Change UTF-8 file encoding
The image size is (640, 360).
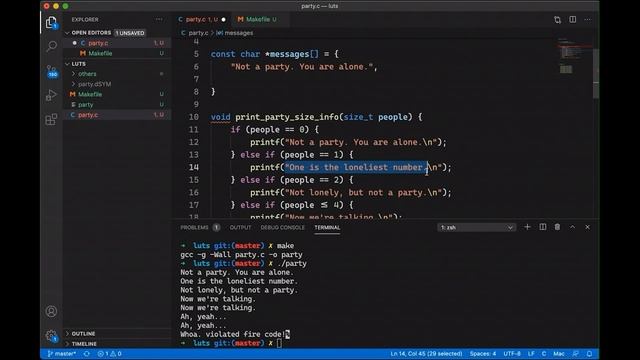[x=512, y=354]
